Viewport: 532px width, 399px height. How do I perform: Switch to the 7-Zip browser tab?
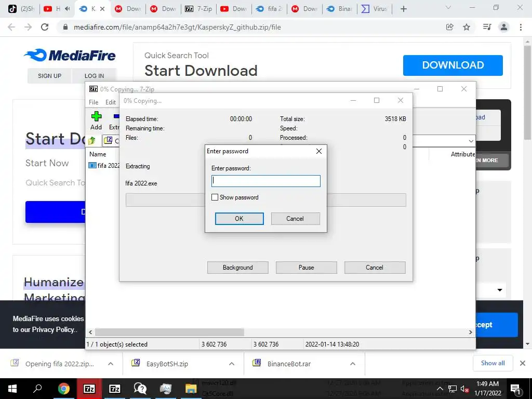tap(199, 9)
